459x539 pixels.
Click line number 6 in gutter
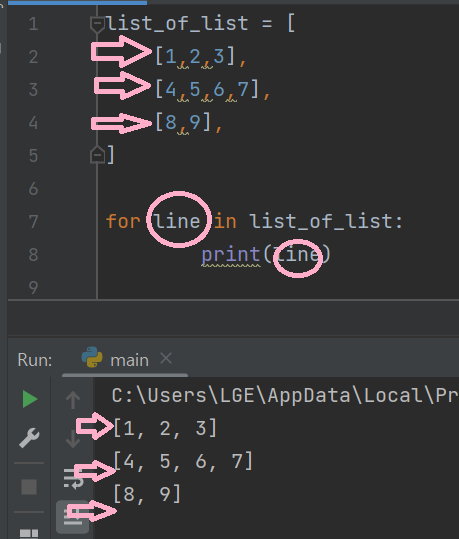pyautogui.click(x=33, y=189)
